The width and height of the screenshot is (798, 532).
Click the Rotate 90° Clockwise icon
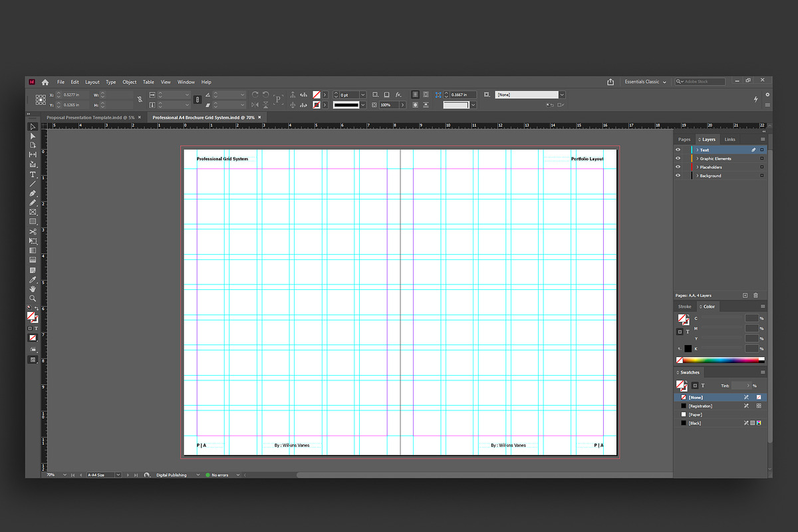coord(255,95)
